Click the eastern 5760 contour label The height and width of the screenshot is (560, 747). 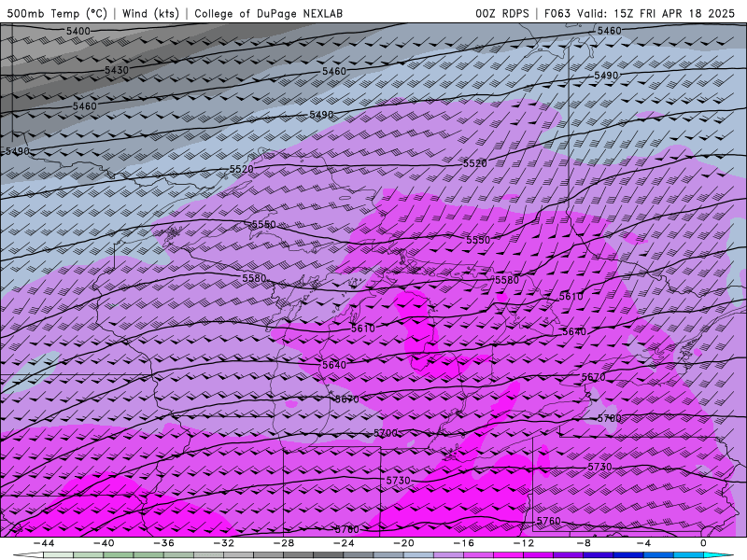coord(549,521)
